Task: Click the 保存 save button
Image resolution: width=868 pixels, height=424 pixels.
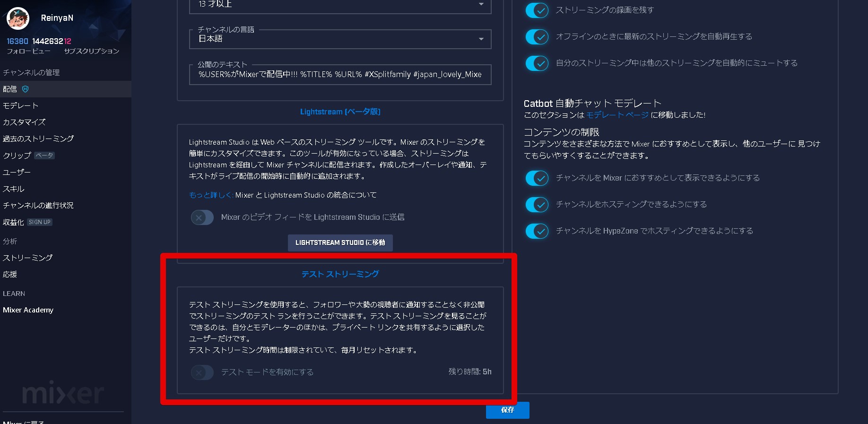Action: point(508,410)
